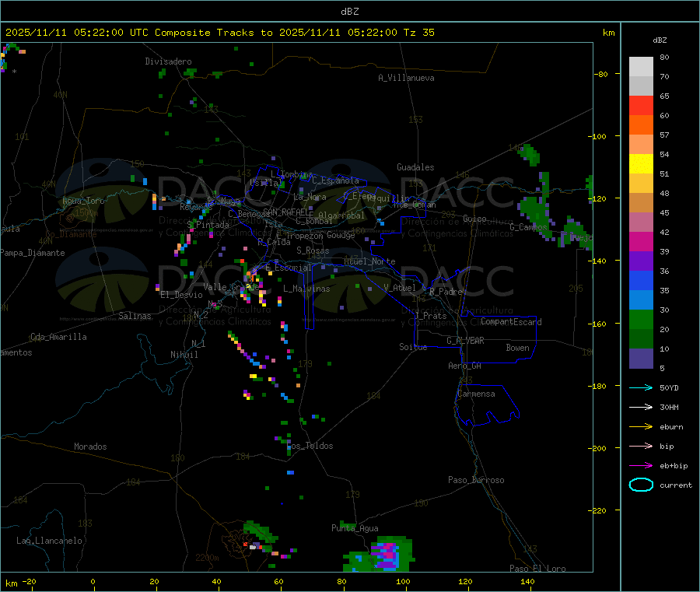Viewport: 700px width, 592px height.
Task: Click the 'Cda_Amarilla' map label
Action: click(x=58, y=337)
